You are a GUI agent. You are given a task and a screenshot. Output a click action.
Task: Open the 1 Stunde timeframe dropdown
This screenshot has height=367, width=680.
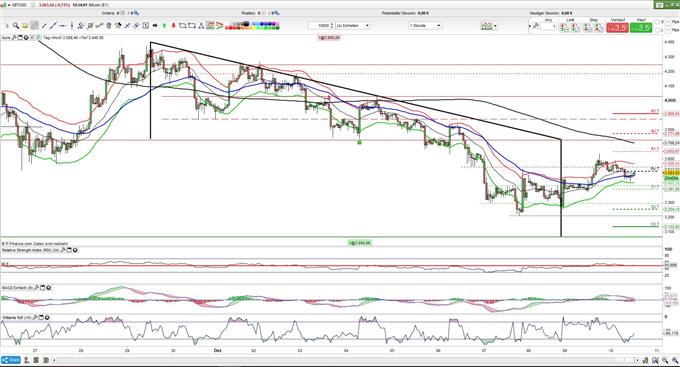[x=425, y=26]
